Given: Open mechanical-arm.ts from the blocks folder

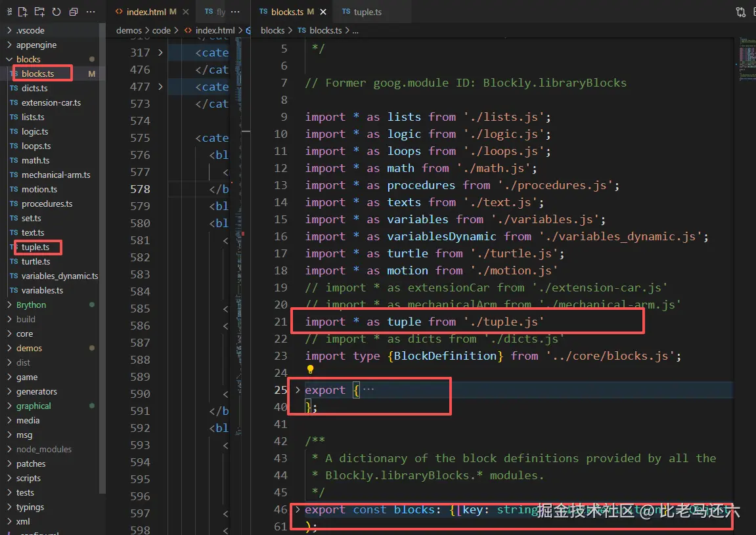Looking at the screenshot, I should [x=56, y=175].
